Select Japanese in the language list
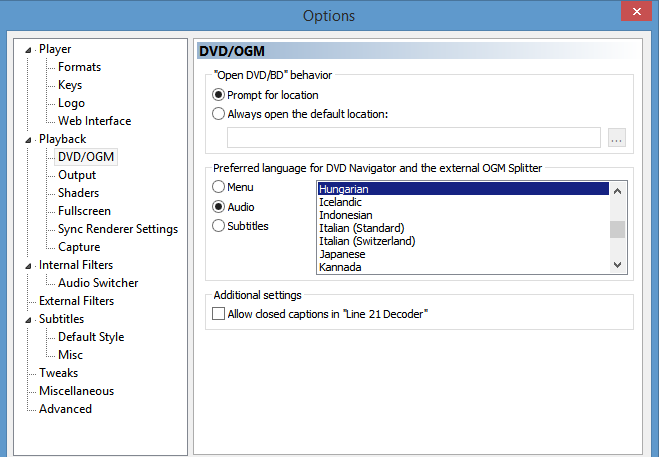Image resolution: width=659 pixels, height=457 pixels. click(344, 254)
